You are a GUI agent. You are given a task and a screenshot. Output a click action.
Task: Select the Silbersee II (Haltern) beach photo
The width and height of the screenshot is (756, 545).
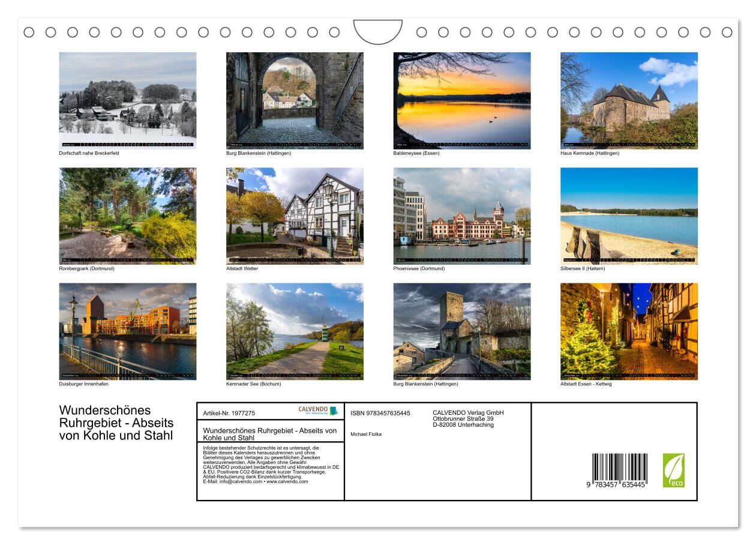click(x=629, y=215)
